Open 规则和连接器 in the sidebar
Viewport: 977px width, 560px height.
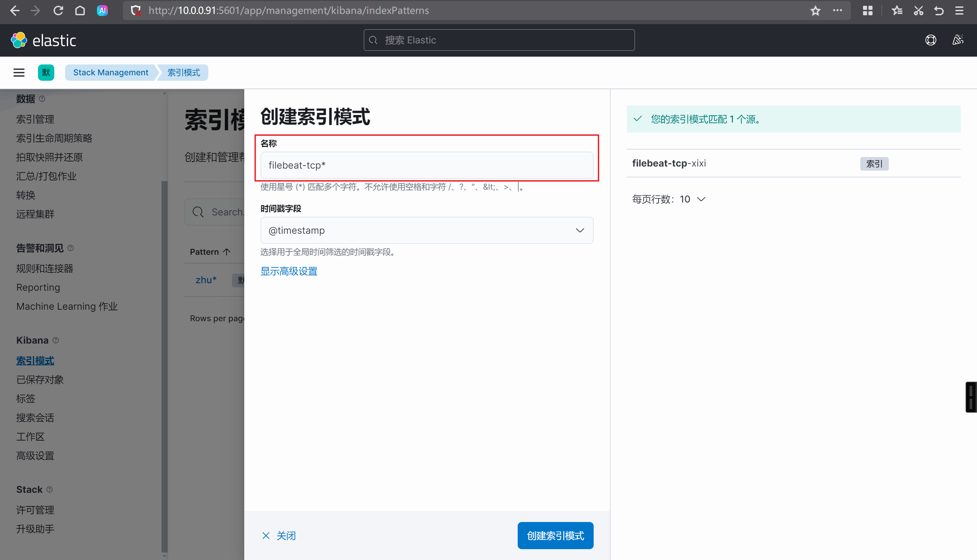[x=45, y=268]
